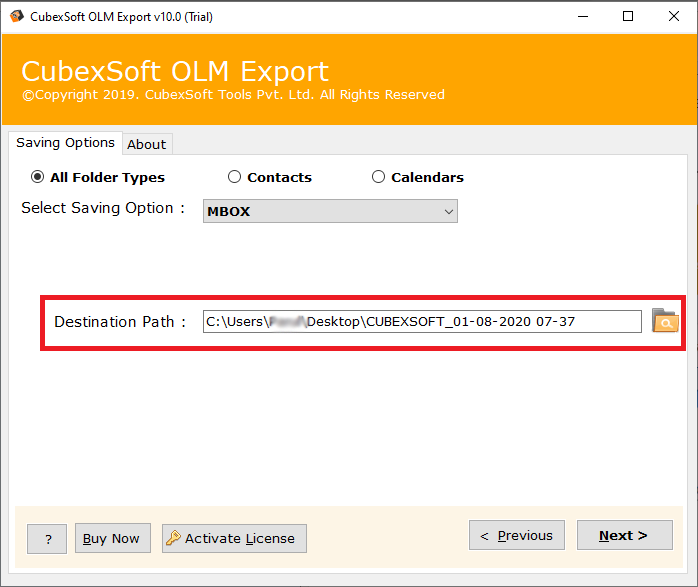
Task: Go back with the Previous button
Action: (517, 535)
